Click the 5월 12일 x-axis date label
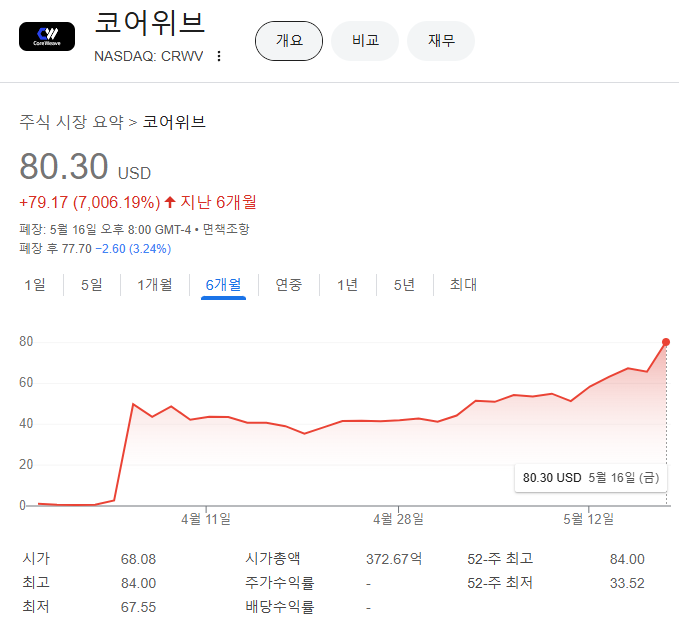The height and width of the screenshot is (627, 679). click(588, 519)
